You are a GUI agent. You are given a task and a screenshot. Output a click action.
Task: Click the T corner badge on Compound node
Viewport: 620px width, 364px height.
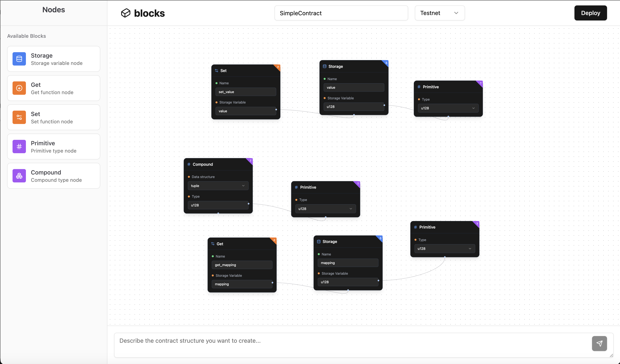coord(250,161)
